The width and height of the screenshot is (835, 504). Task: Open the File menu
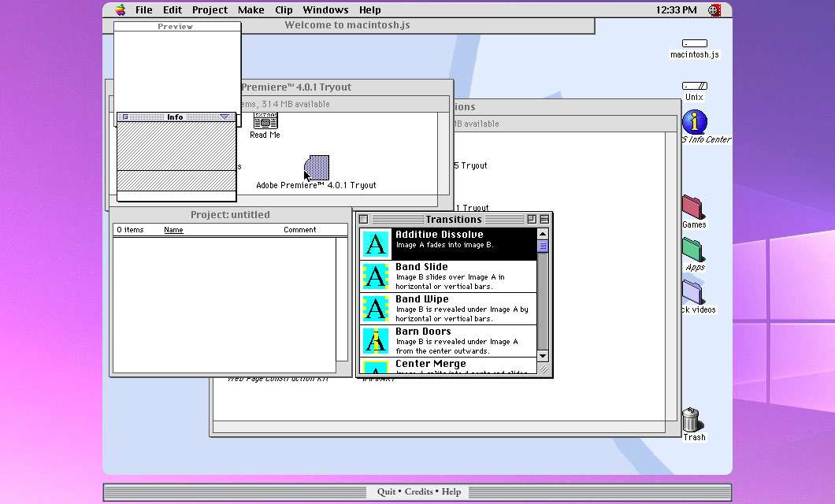144,9
